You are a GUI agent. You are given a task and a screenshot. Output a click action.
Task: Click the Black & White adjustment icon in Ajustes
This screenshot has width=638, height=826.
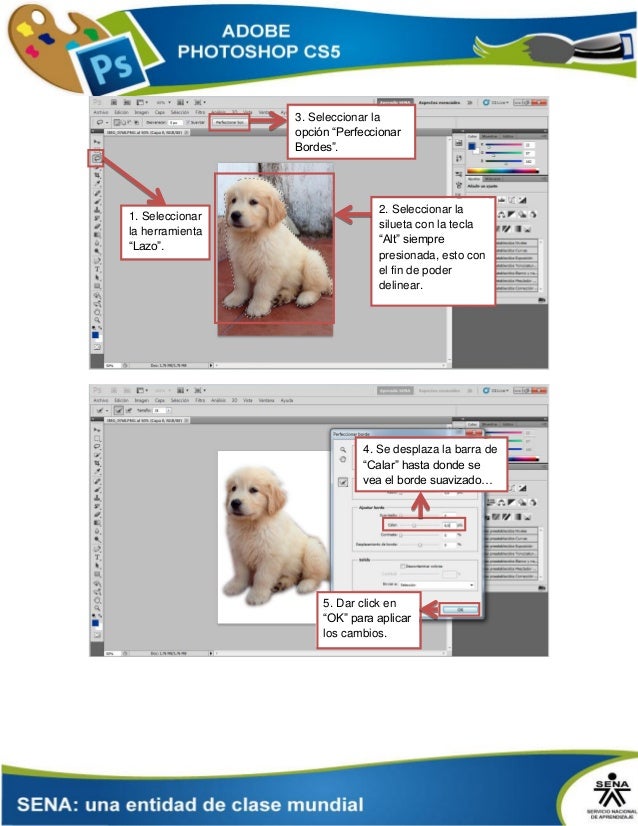click(x=512, y=215)
